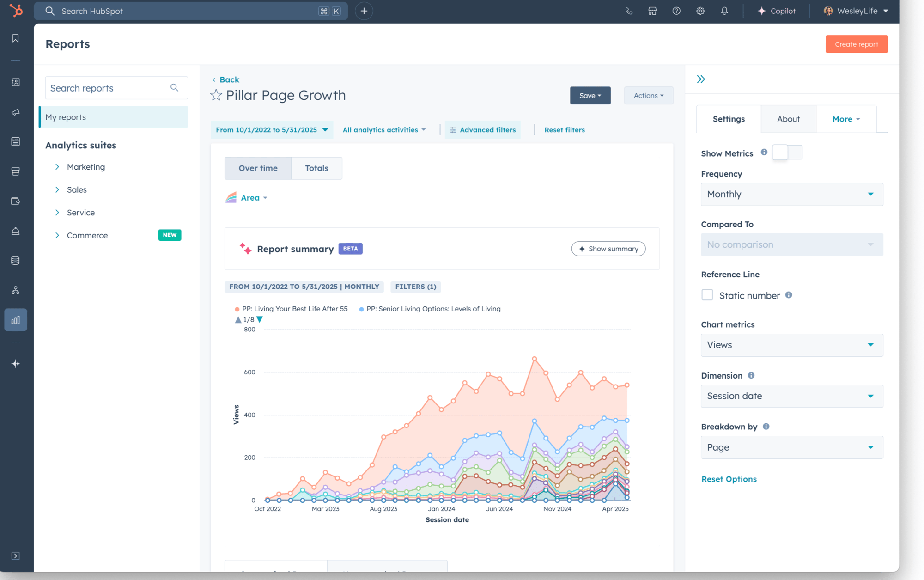Click the Reset filters link
The image size is (924, 580).
pyautogui.click(x=565, y=130)
